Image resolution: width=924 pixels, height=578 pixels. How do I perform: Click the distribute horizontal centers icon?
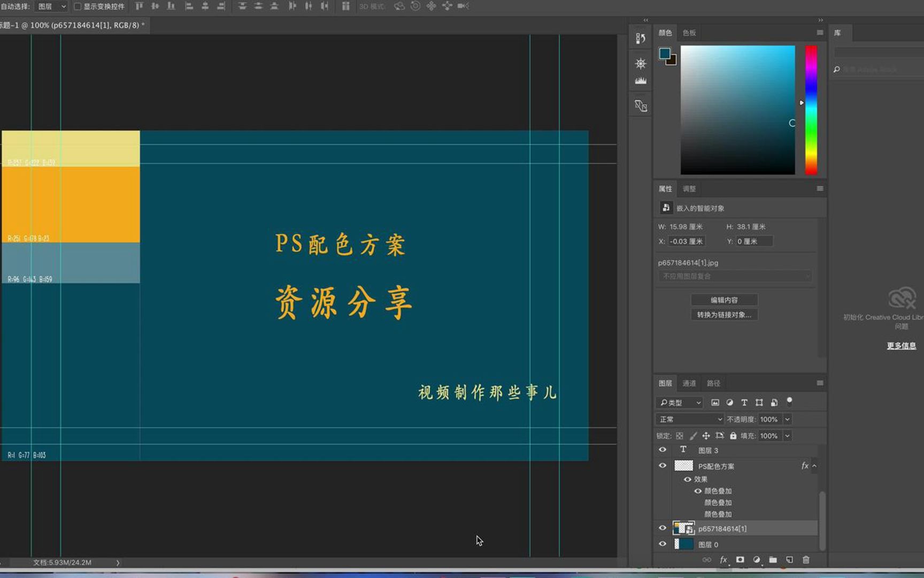(309, 6)
